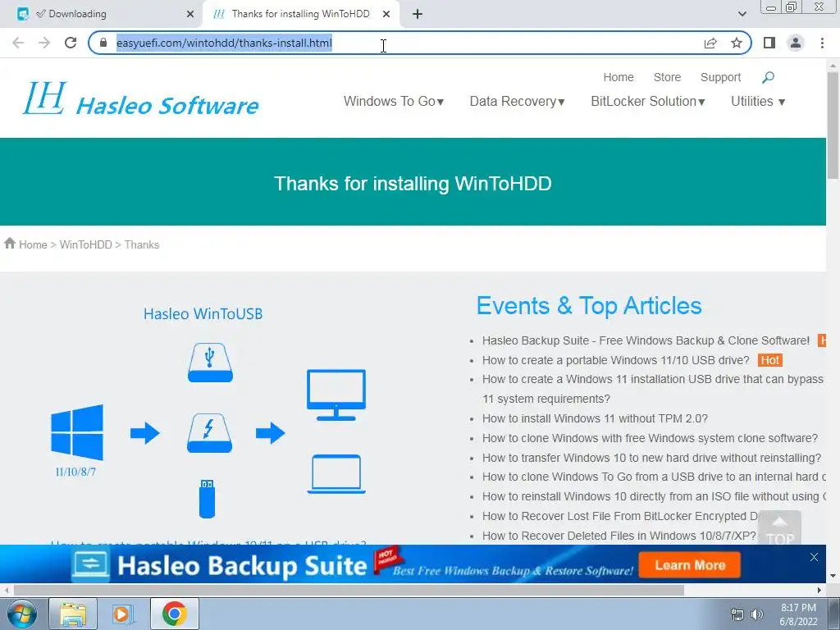Select the Thanks for installing WinToHDD tab

300,15
